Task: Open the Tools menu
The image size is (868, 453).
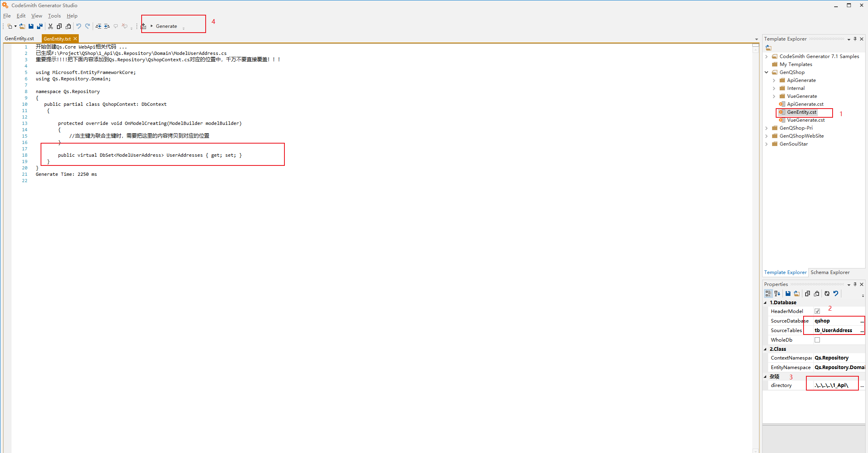Action: [54, 16]
